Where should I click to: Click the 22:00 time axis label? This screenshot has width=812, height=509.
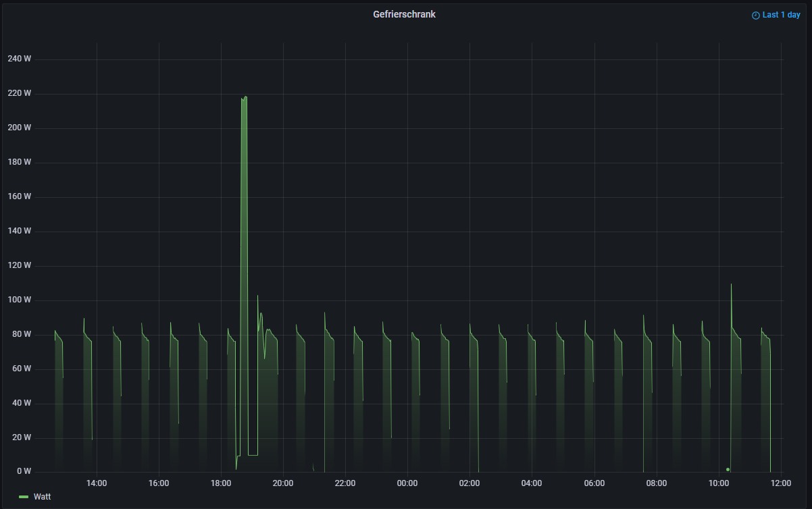point(345,483)
